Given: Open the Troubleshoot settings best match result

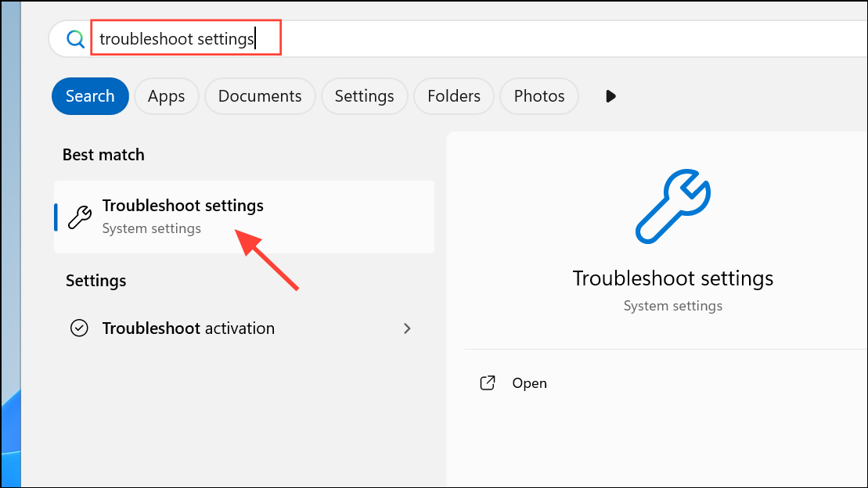Looking at the screenshot, I should point(182,206).
